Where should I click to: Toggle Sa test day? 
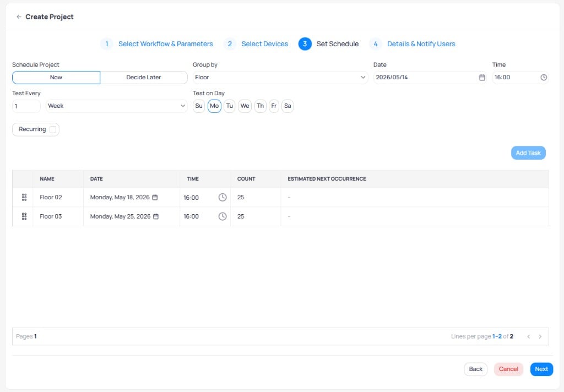(x=288, y=106)
